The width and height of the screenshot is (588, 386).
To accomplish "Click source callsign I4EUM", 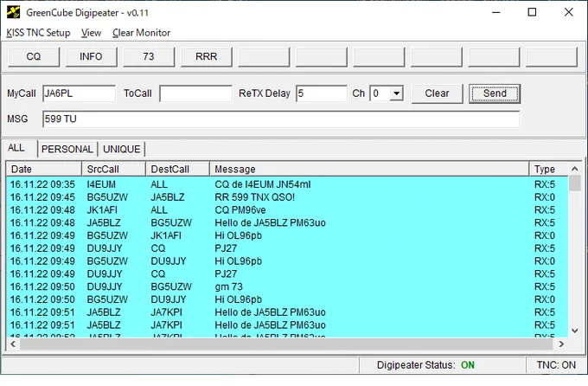I will click(x=101, y=184).
